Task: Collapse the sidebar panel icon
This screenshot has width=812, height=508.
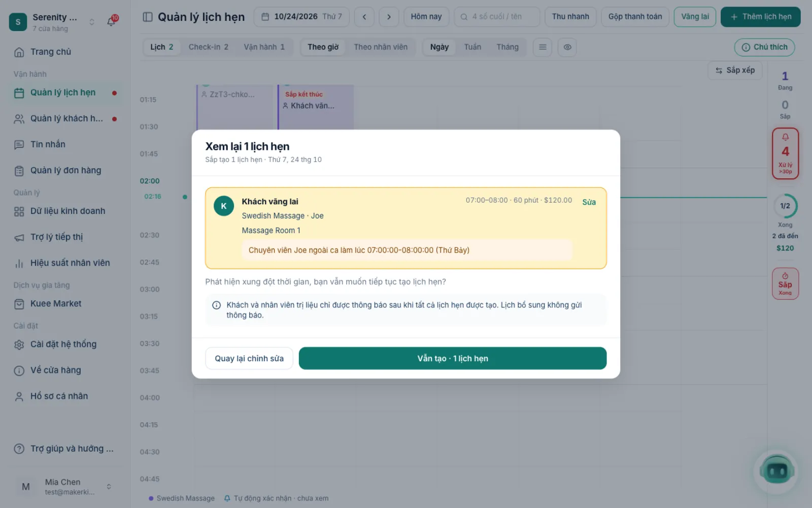Action: pyautogui.click(x=148, y=17)
